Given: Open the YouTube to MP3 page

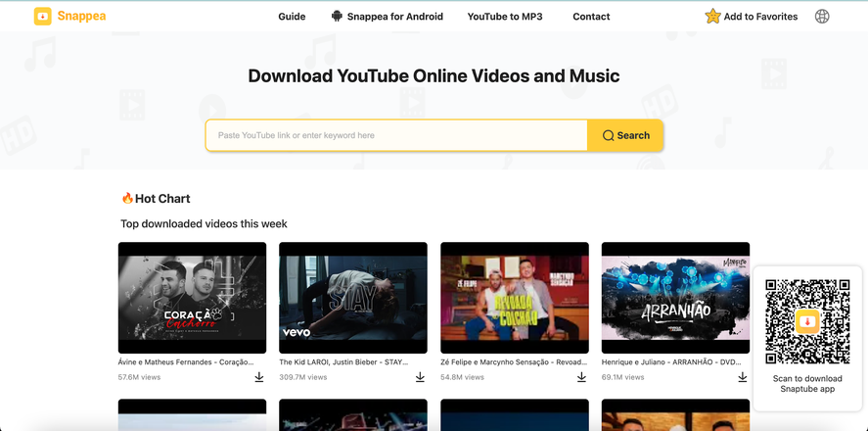Looking at the screenshot, I should coord(505,17).
